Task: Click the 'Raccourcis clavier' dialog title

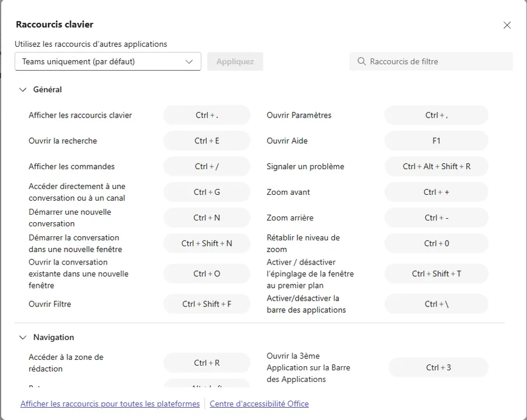Action: click(x=55, y=24)
